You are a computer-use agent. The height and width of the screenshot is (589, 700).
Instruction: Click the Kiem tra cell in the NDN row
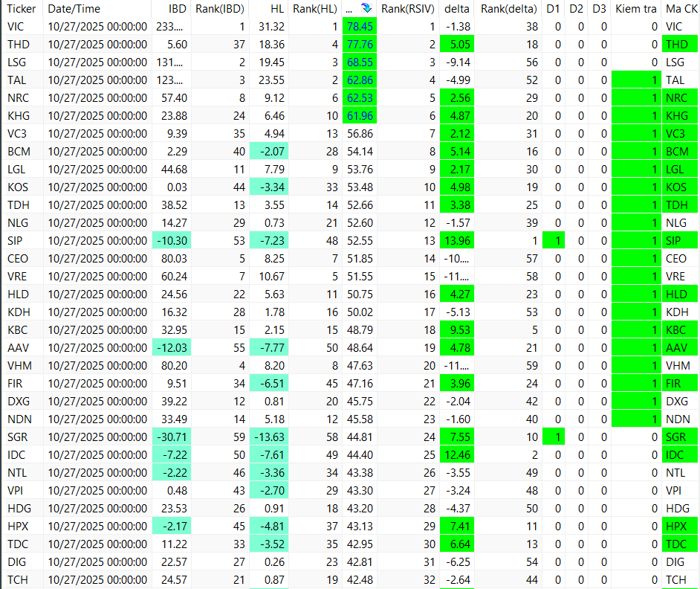[x=637, y=419]
